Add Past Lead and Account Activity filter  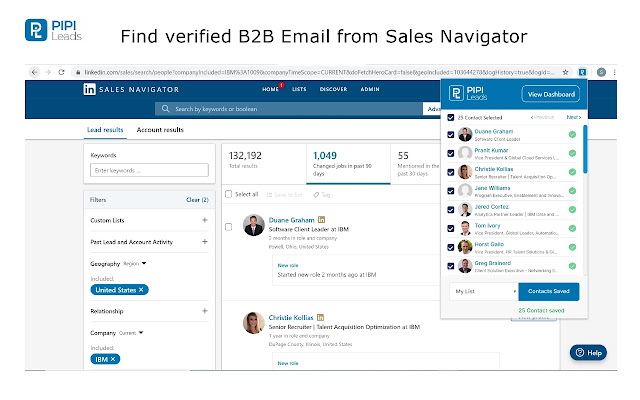(205, 242)
